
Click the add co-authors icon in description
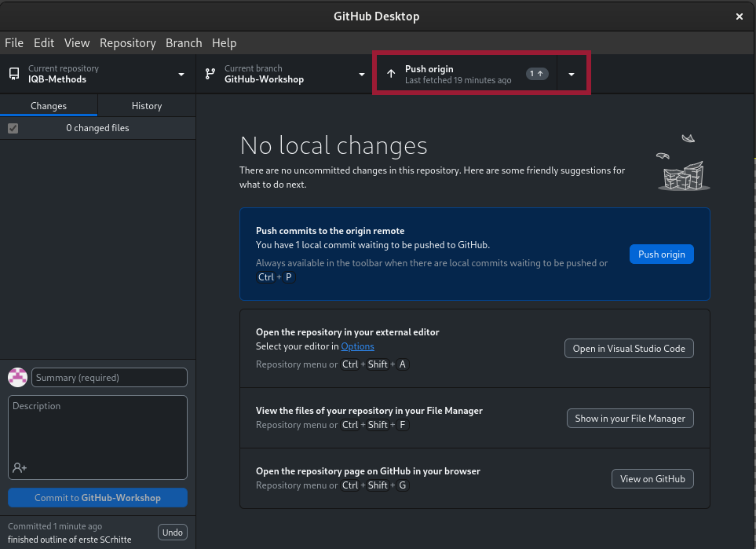20,467
